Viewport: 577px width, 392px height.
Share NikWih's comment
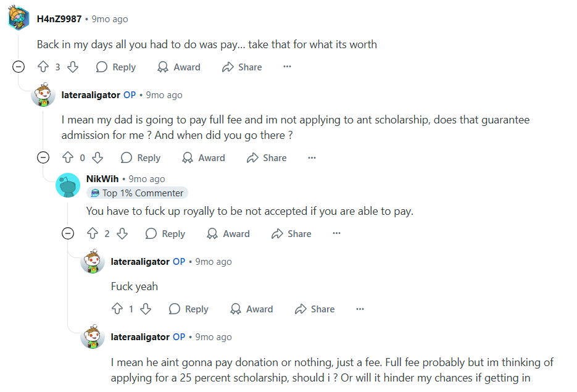[291, 234]
